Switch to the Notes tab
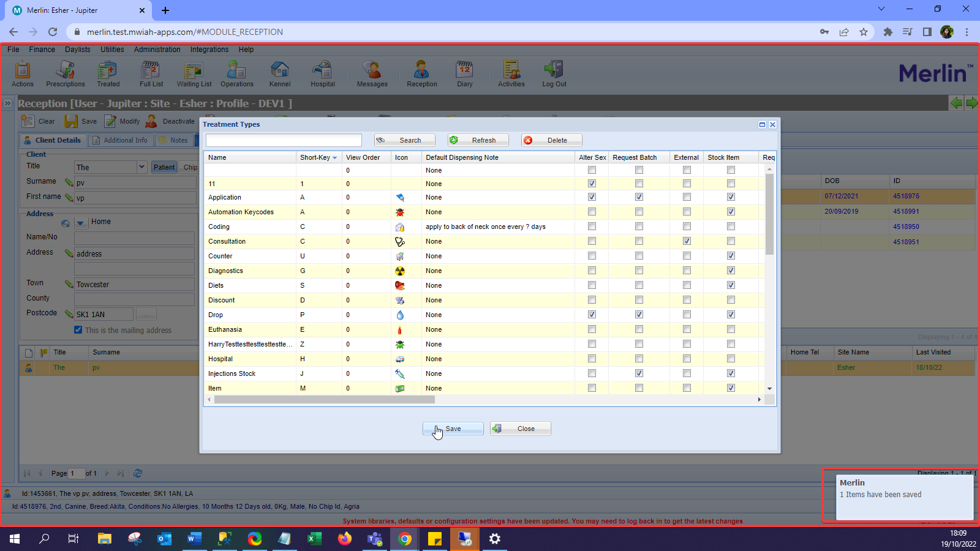The height and width of the screenshot is (551, 980). (x=173, y=140)
